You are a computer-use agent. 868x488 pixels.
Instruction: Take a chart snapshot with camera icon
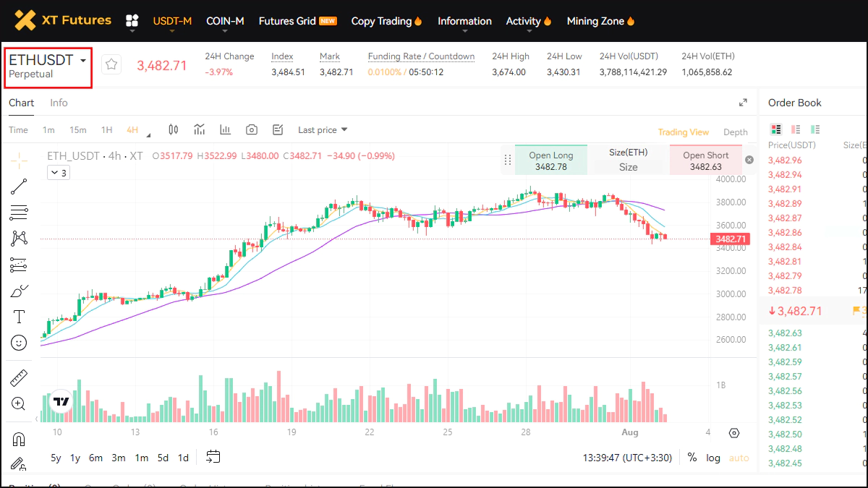[x=252, y=130]
